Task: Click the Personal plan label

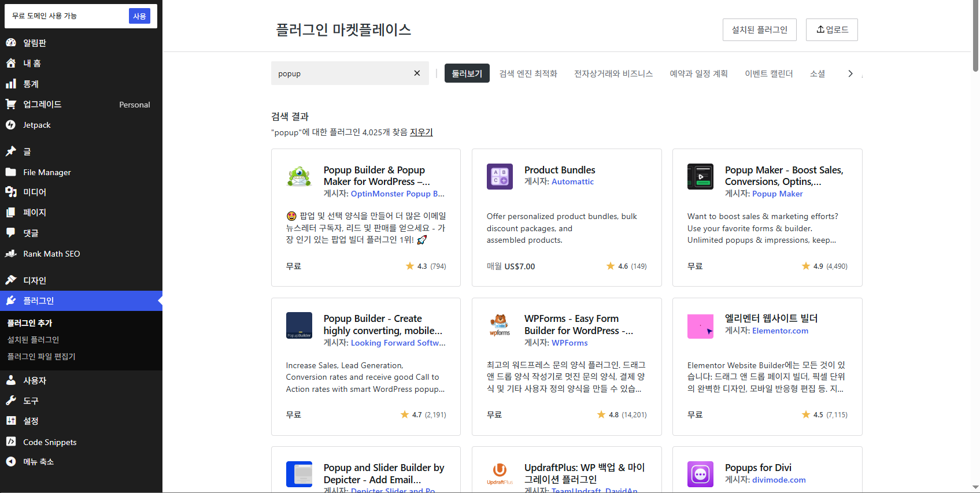Action: click(135, 105)
